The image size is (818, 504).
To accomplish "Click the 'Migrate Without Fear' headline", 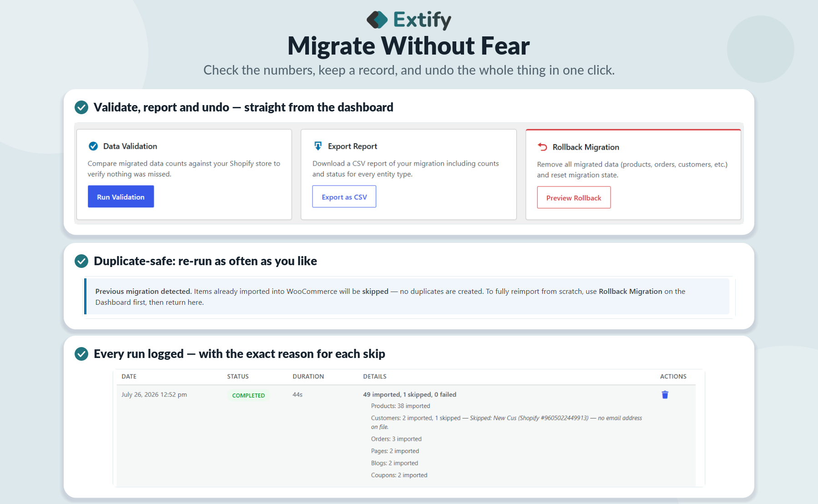I will (x=409, y=46).
